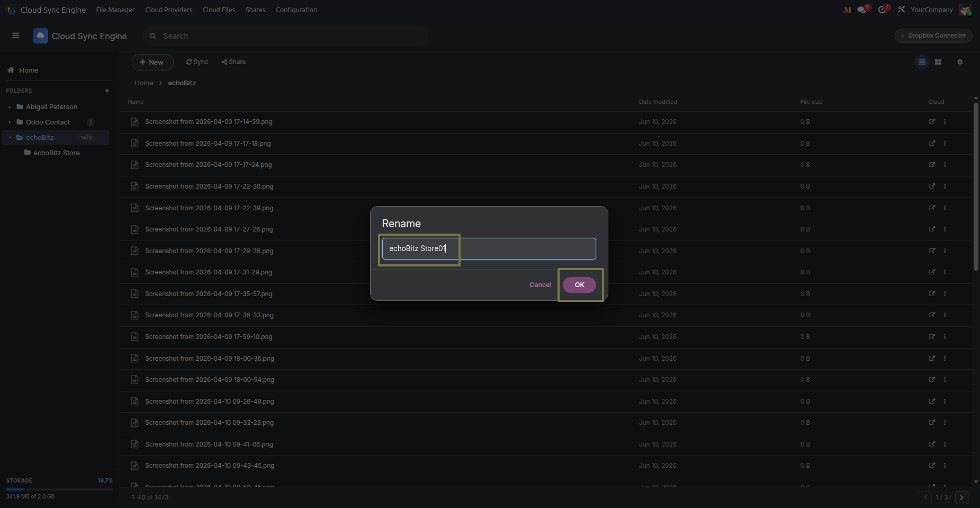Open the activities clock icon
This screenshot has height=508, width=980.
coord(883,10)
